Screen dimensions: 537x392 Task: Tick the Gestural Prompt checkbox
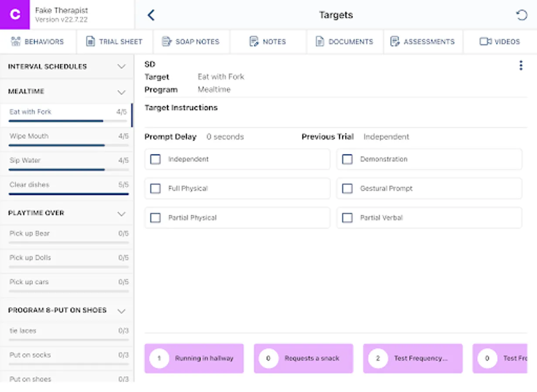point(347,189)
